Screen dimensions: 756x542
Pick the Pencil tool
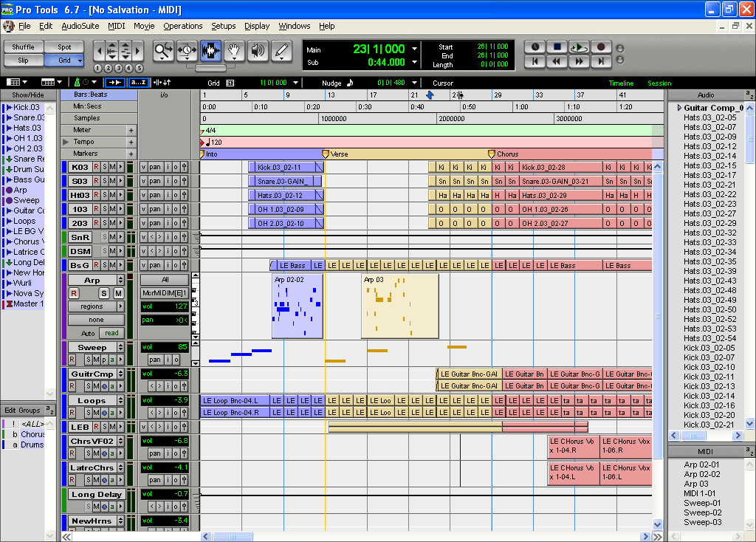coord(281,51)
